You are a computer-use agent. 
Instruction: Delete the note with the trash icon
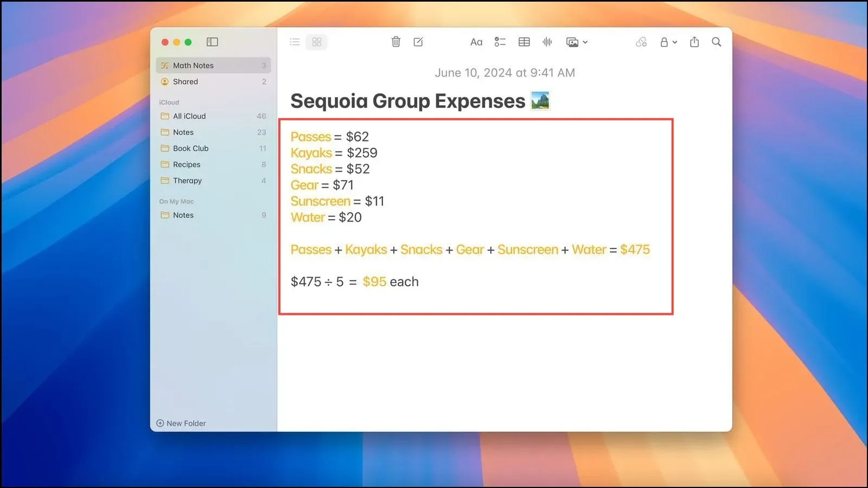[396, 42]
